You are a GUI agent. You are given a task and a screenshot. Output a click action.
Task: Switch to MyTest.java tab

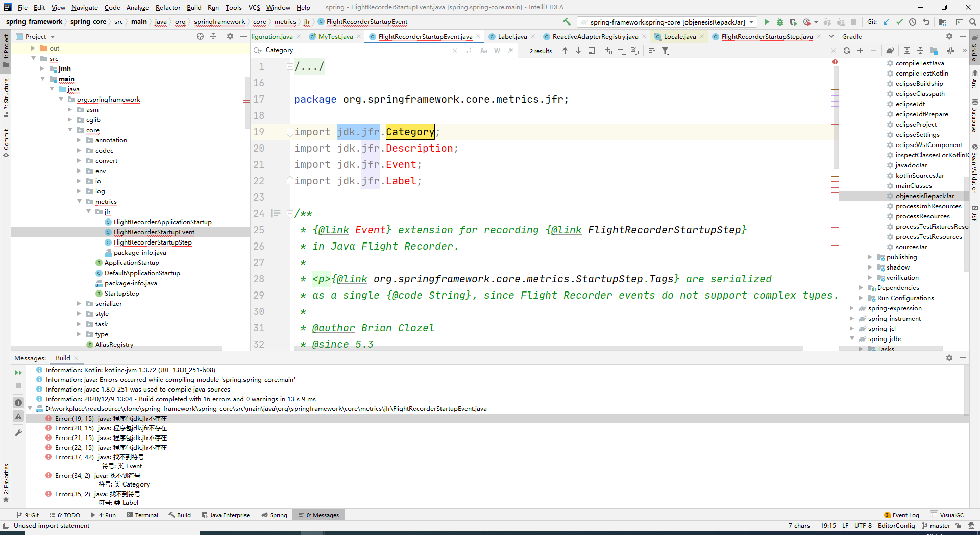[335, 36]
